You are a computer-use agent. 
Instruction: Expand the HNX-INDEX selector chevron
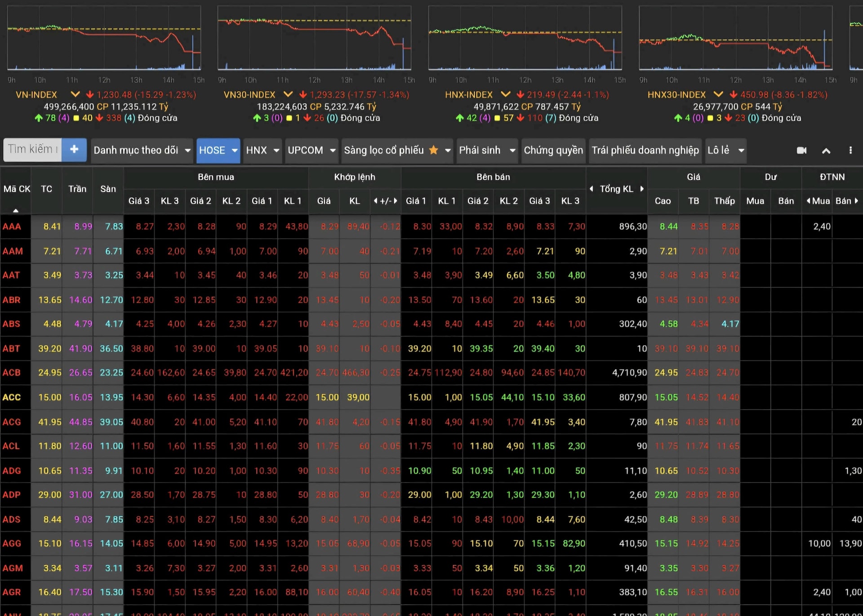506,94
